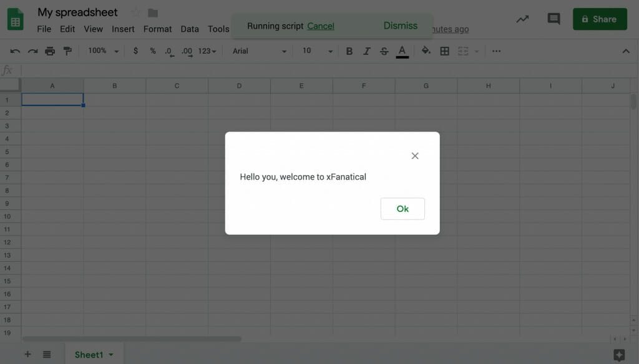
Task: Open the Edit menu
Action: (67, 29)
